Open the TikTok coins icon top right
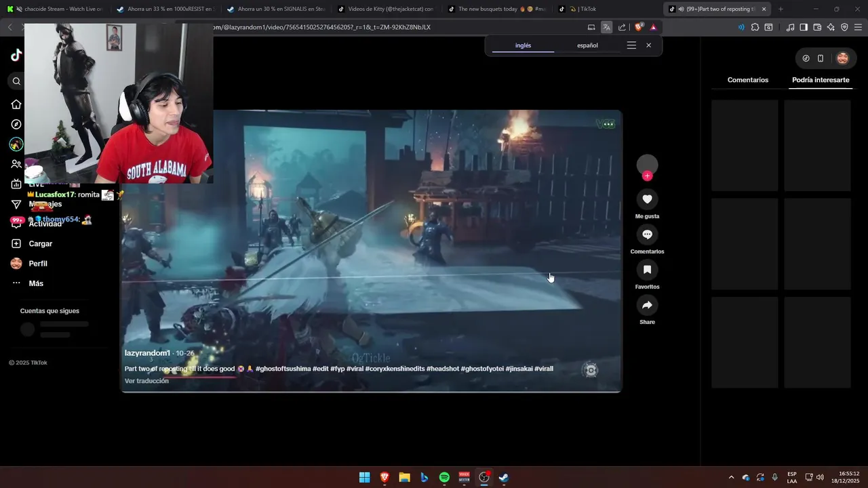The image size is (868, 488). pos(806,58)
